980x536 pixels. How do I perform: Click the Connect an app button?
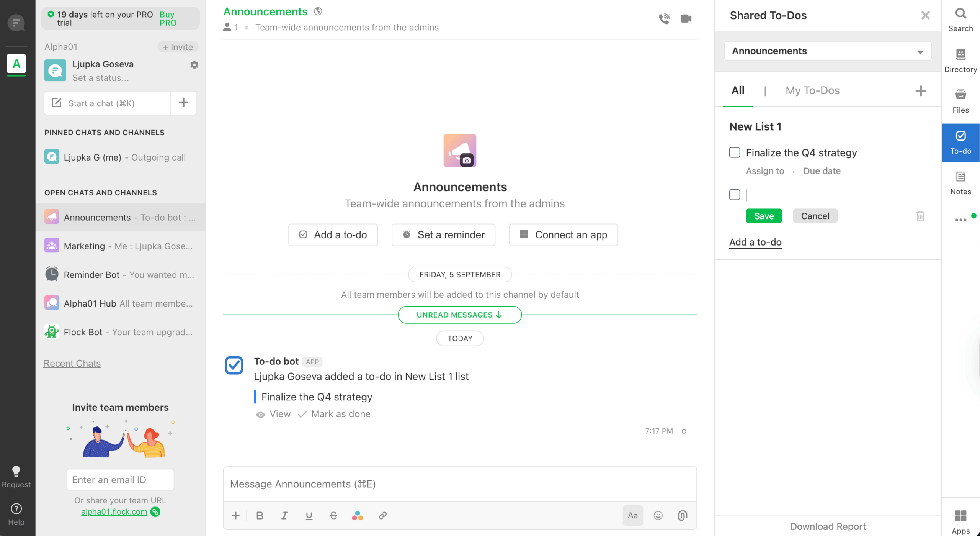coord(563,235)
